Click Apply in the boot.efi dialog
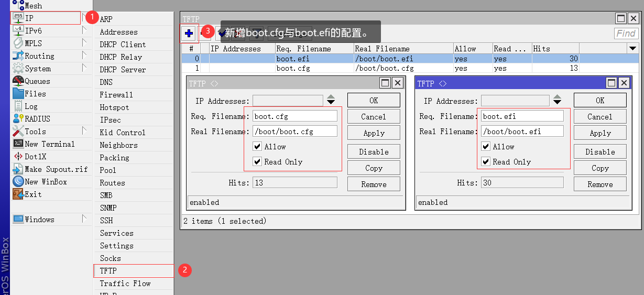The image size is (644, 295). point(600,133)
